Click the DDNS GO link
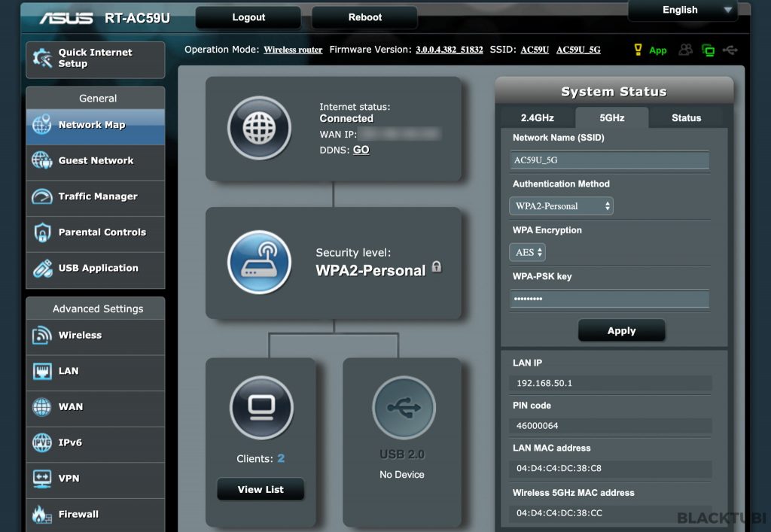Viewport: 771px width, 532px height. click(x=361, y=150)
